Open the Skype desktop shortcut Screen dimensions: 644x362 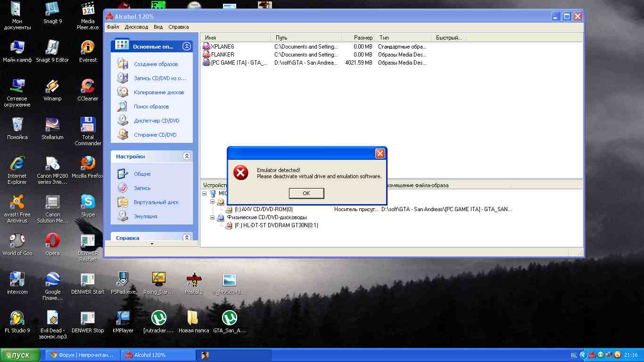88,206
